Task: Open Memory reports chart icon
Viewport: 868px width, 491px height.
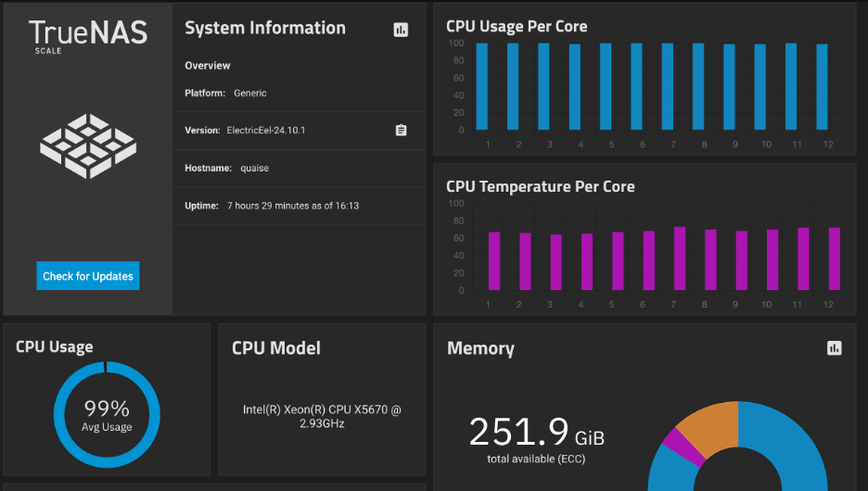Action: click(835, 347)
